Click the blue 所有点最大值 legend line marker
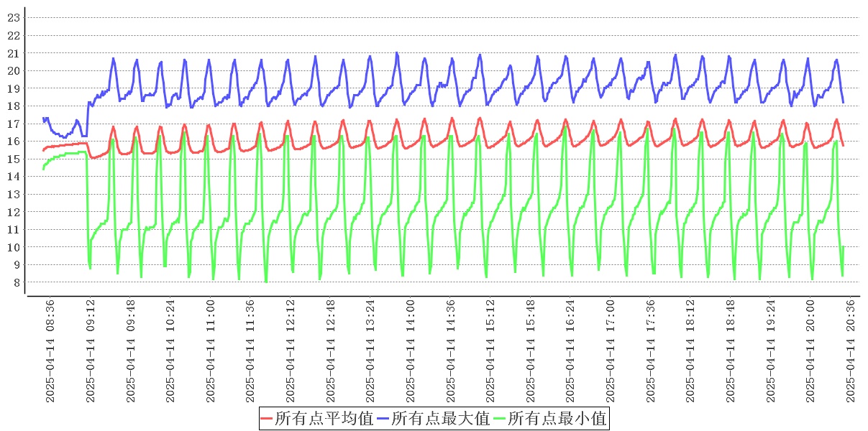This screenshot has height=431, width=868. [x=383, y=419]
